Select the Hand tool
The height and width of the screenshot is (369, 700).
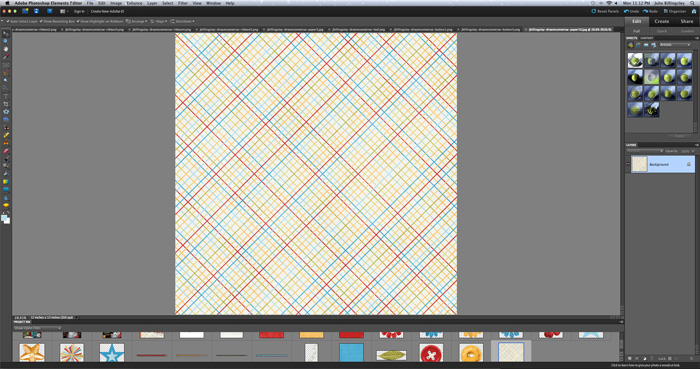[6, 49]
